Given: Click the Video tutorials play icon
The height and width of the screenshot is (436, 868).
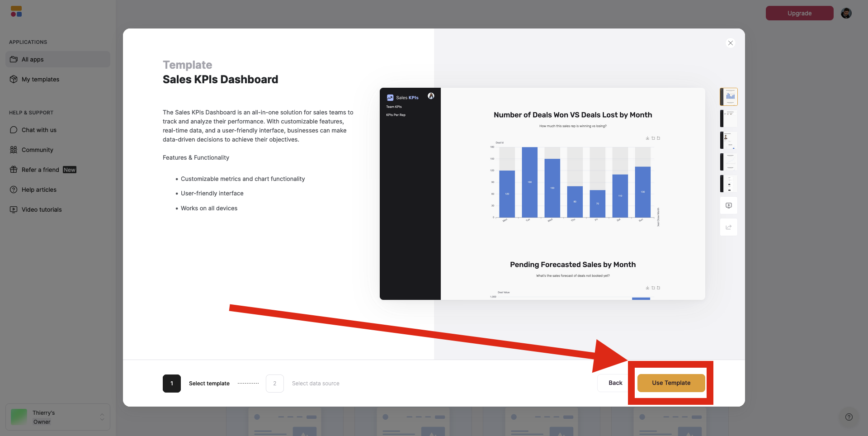Looking at the screenshot, I should pos(14,209).
